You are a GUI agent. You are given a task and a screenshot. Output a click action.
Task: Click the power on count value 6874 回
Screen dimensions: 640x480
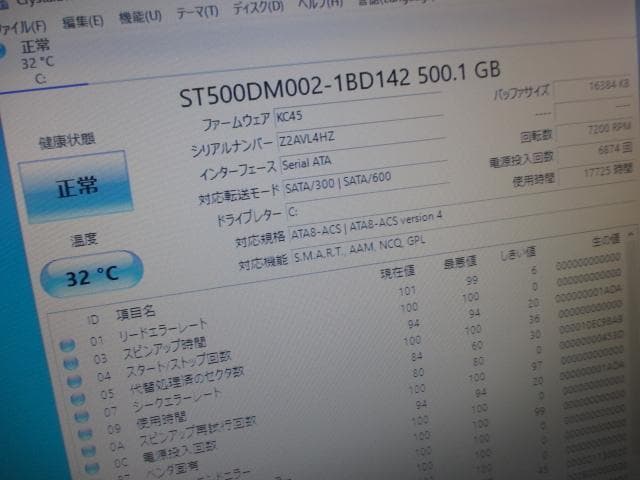(x=596, y=151)
